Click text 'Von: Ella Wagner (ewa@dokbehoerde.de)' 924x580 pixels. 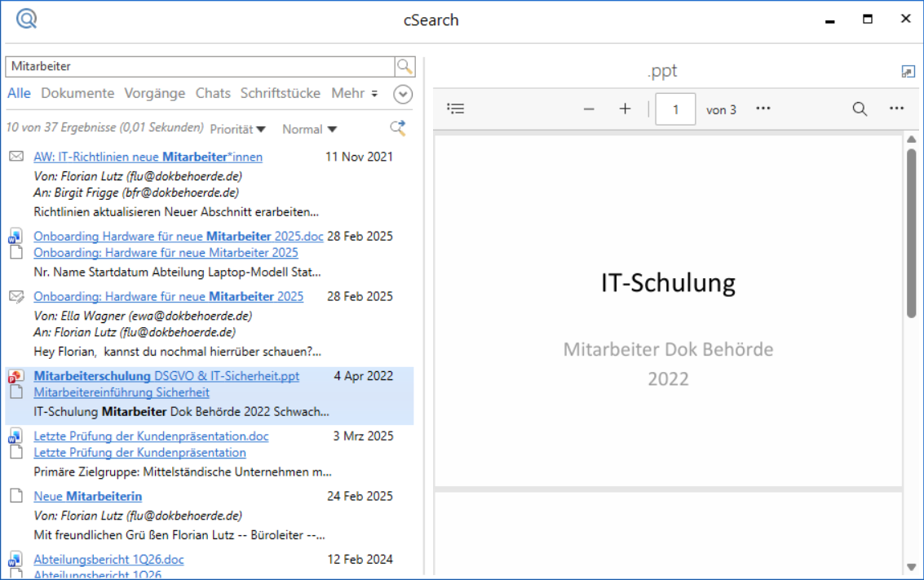coord(143,316)
